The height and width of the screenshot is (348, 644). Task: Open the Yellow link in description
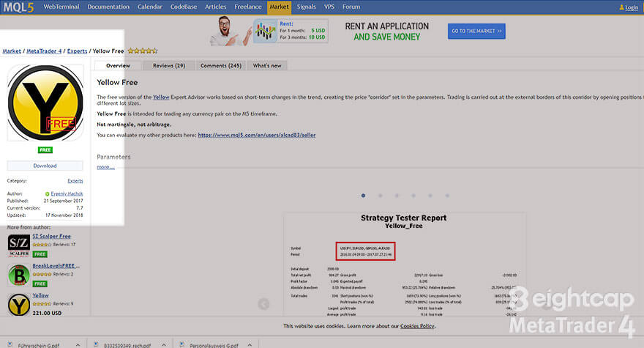tap(161, 97)
